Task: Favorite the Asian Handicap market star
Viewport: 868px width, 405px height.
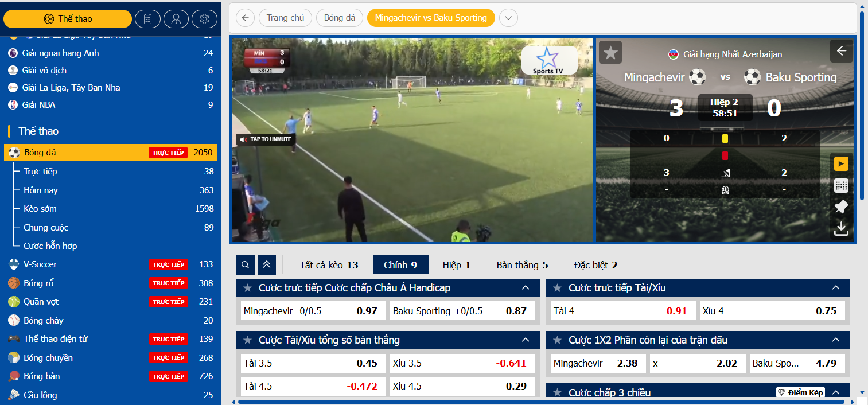Action: (x=248, y=288)
